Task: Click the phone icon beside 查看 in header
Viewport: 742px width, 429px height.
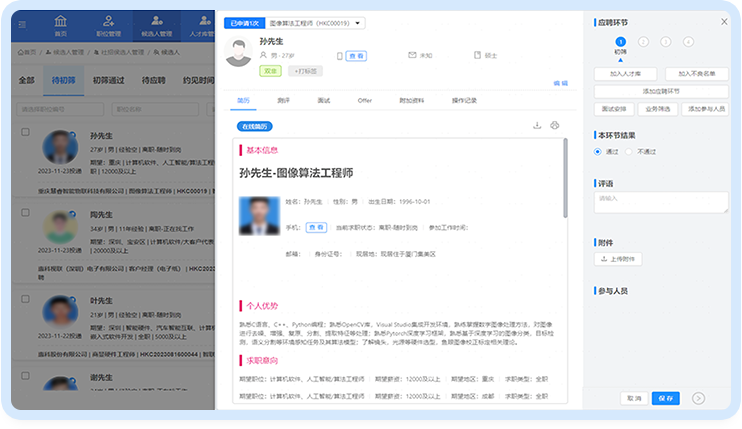Action: pyautogui.click(x=340, y=57)
